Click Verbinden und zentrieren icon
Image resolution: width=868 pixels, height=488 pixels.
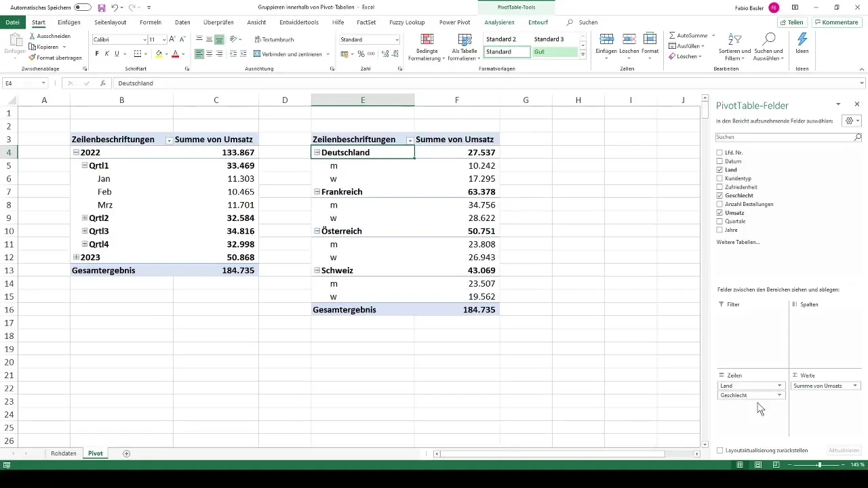pyautogui.click(x=258, y=54)
